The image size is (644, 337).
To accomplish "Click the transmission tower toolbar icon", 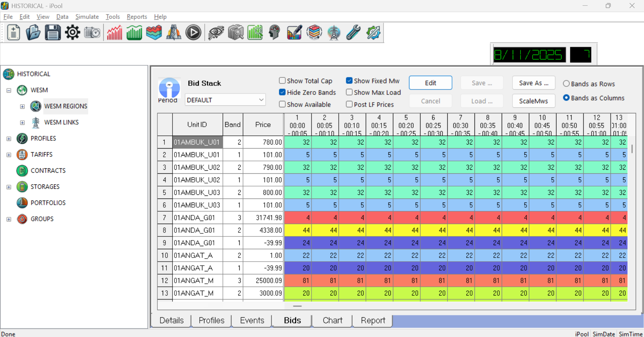I will (x=334, y=33).
